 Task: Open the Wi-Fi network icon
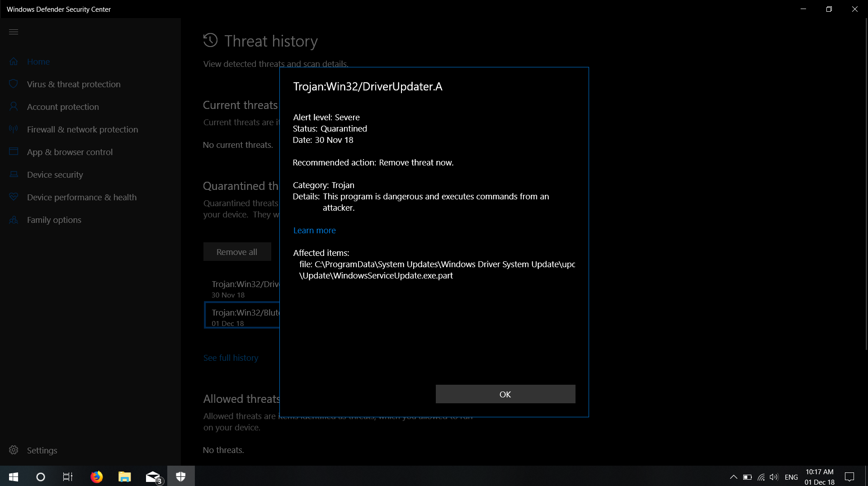tap(761, 477)
